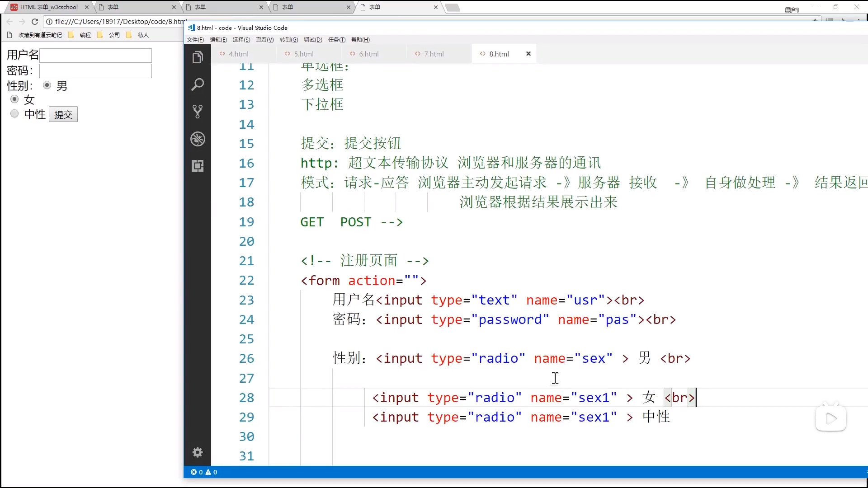868x488 pixels.
Task: Click line number 28 in the gutter
Action: [x=246, y=398]
